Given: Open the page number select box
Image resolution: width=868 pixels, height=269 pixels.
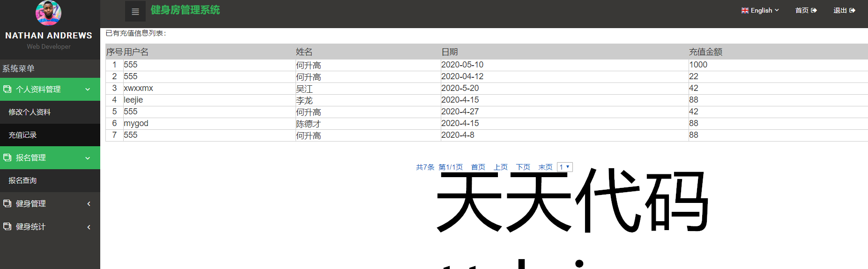Looking at the screenshot, I should coord(564,167).
